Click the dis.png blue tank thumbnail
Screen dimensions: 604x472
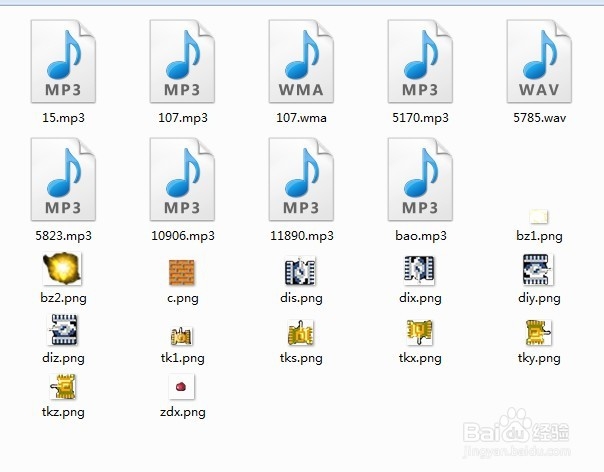pyautogui.click(x=300, y=271)
